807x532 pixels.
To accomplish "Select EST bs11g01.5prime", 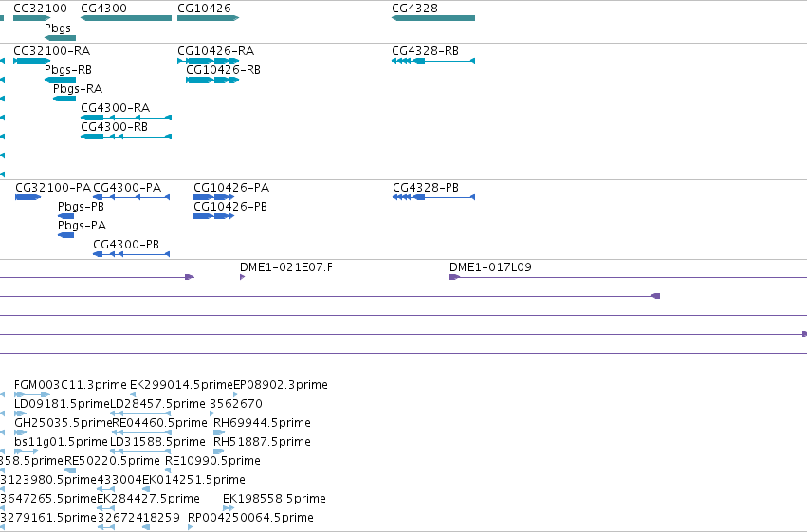I will [x=62, y=442].
